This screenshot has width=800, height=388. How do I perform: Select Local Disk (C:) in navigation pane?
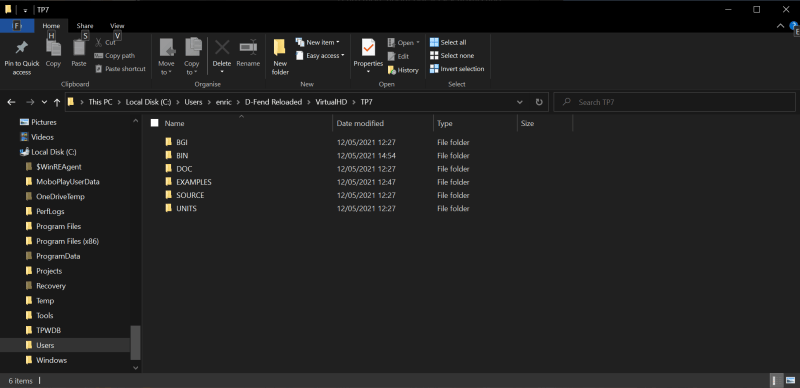point(54,152)
